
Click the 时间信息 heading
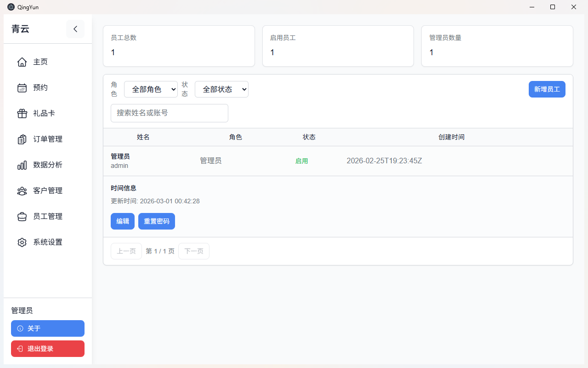click(124, 188)
